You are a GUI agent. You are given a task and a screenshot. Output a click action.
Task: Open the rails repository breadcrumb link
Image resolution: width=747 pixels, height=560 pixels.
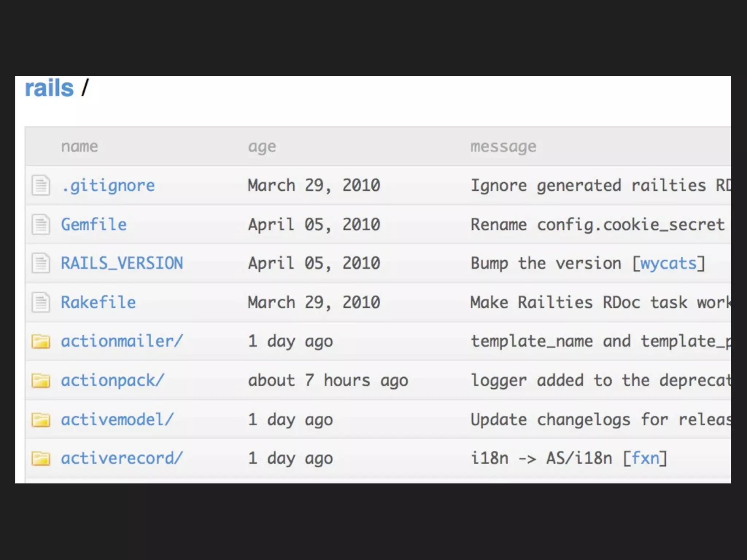(x=49, y=88)
